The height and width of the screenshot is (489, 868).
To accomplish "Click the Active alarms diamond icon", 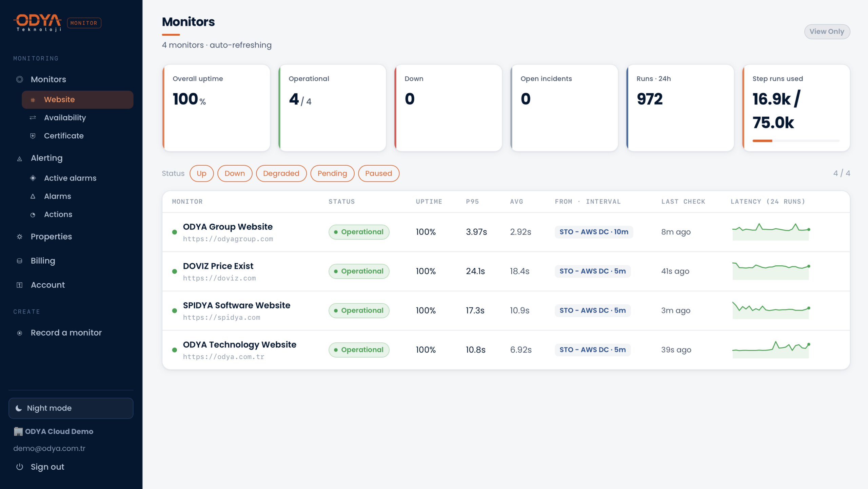I will (33, 178).
